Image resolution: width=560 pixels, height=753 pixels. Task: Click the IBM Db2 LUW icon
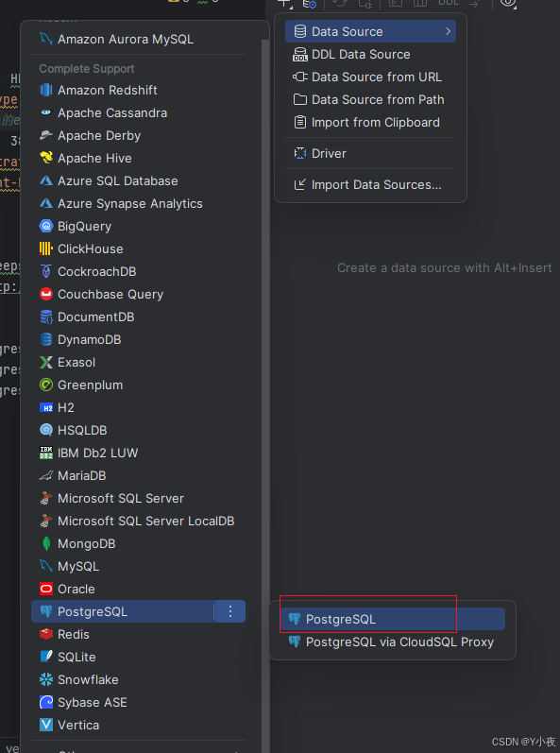[x=46, y=453]
